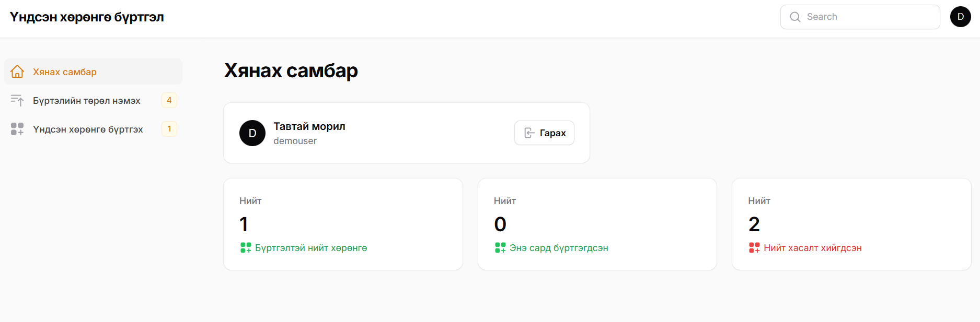Viewport: 980px width, 322px height.
Task: Click the logout arrow icon inside Гарах
Action: coord(529,133)
